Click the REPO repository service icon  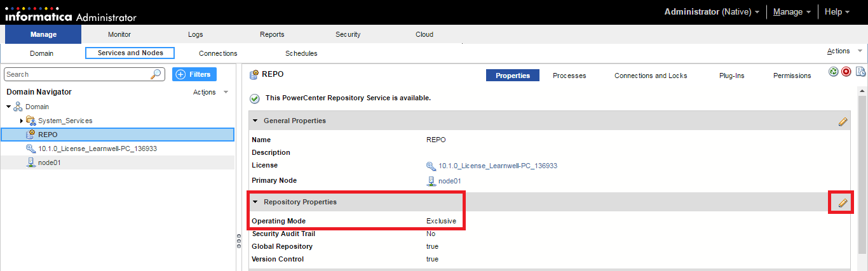(31, 134)
